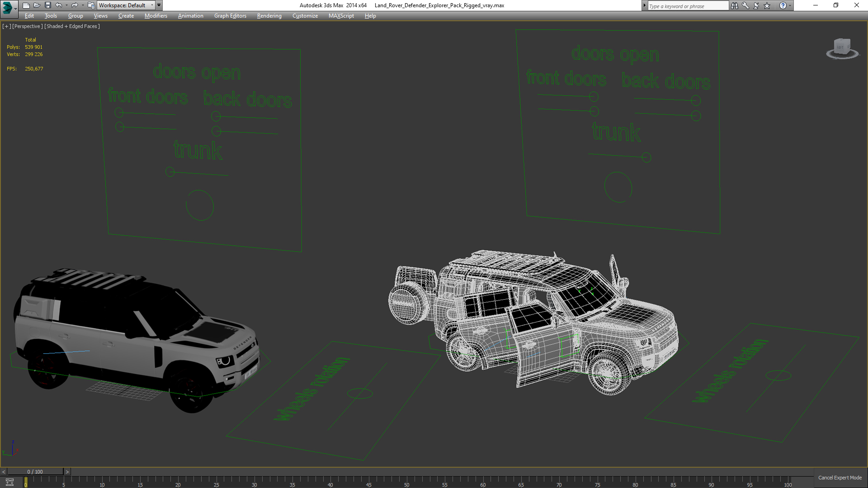Viewport: 868px width, 488px height.
Task: Expand the Help question-mark dropdown arrow
Action: click(x=790, y=5)
